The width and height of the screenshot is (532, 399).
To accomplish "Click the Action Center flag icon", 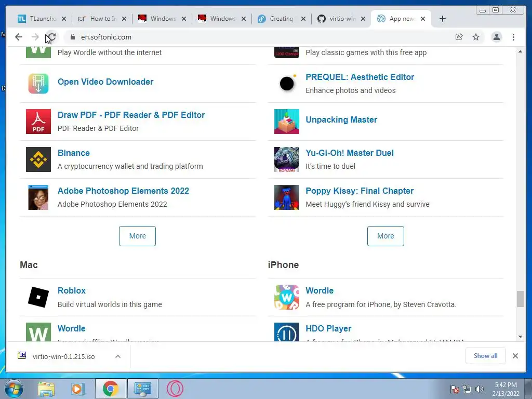I will pyautogui.click(x=455, y=389).
